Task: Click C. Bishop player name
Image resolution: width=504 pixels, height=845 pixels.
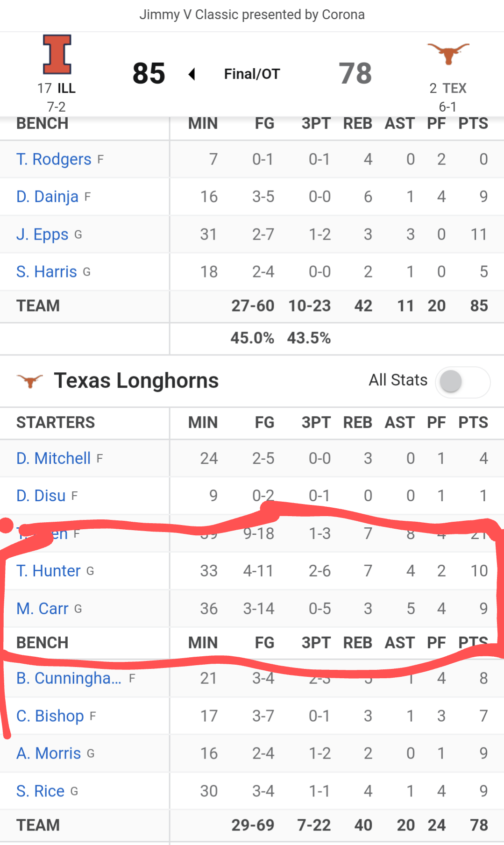Action: click(50, 716)
